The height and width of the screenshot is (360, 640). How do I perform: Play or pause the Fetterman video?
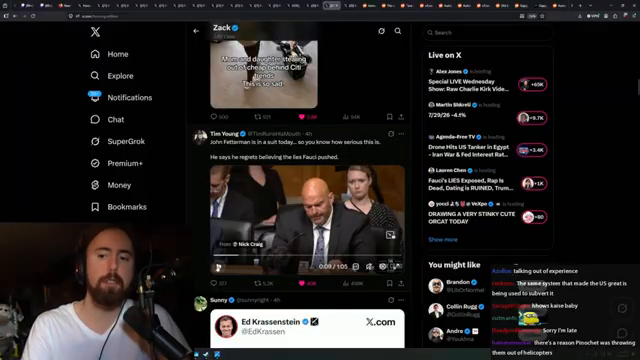(218, 267)
